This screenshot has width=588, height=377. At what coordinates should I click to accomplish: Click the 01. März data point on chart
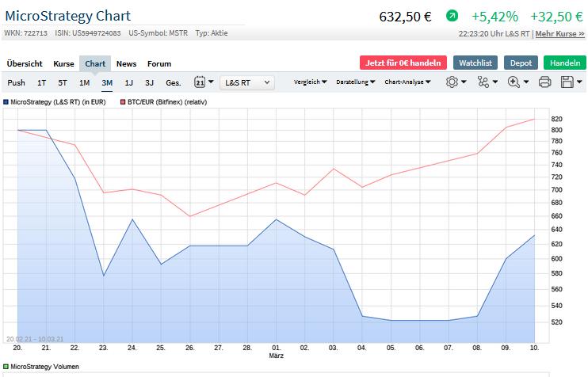[x=276, y=219]
